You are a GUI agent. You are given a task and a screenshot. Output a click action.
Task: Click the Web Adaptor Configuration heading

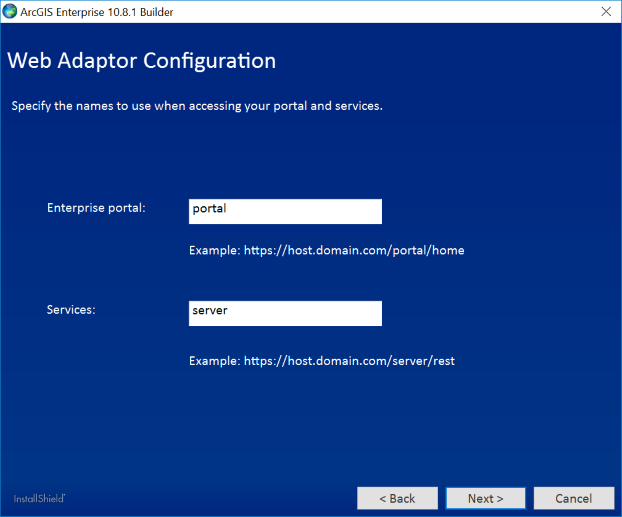coord(141,61)
